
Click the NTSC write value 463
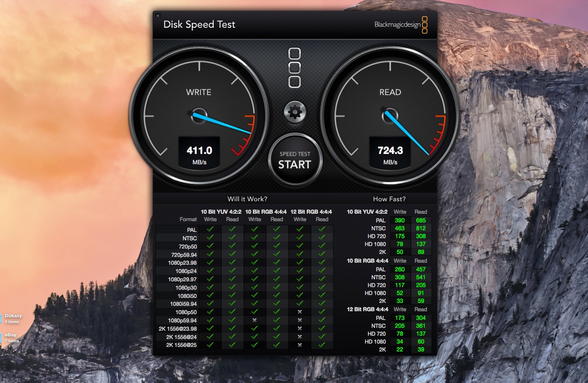(400, 228)
